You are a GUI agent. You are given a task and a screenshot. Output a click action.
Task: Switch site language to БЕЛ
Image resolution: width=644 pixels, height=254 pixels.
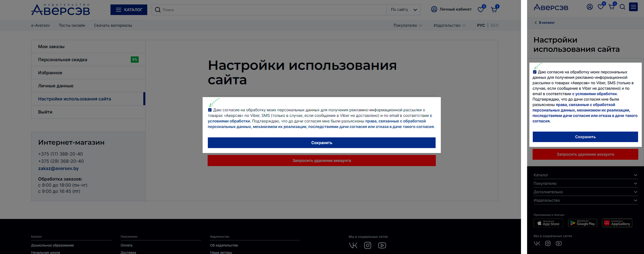click(494, 25)
